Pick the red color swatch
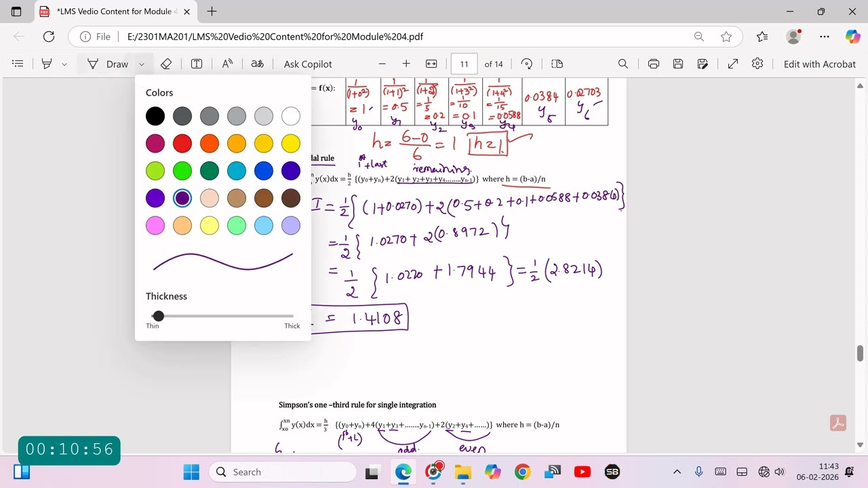The width and height of the screenshot is (868, 488). [x=182, y=143]
